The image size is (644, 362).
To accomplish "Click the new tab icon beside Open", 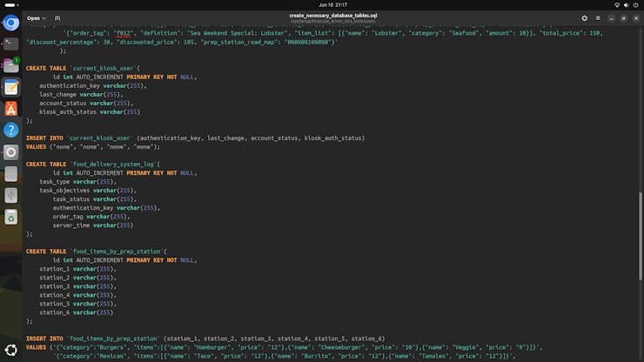I will (x=57, y=17).
